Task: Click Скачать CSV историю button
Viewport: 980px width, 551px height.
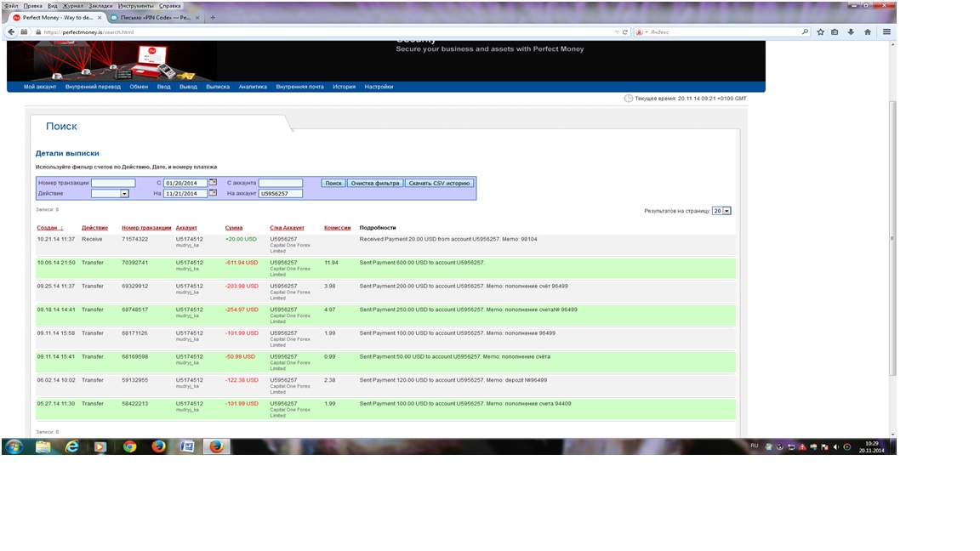Action: pos(439,183)
